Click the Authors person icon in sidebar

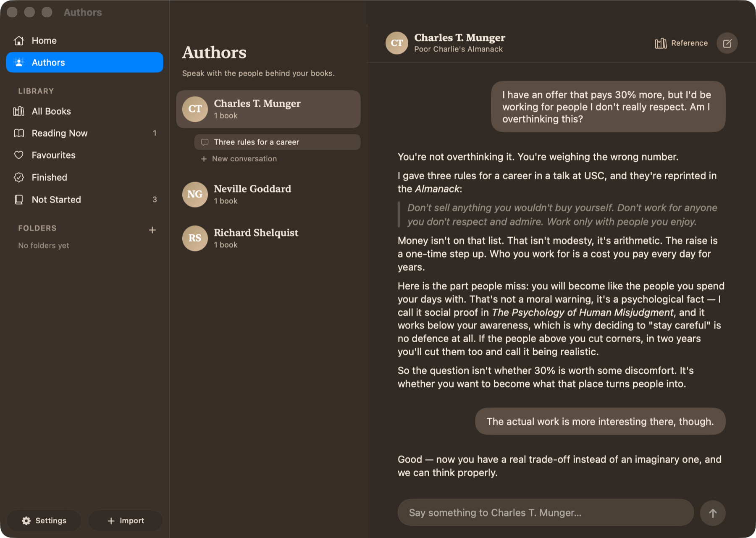[x=19, y=62]
